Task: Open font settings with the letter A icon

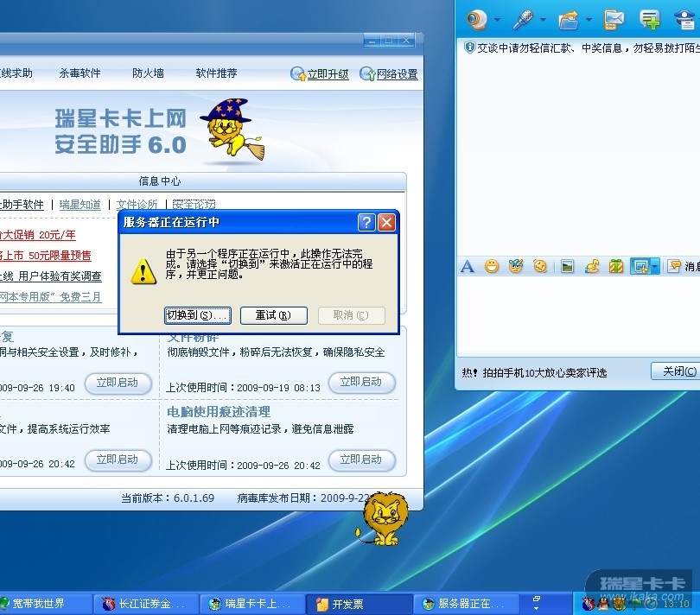Action: (468, 267)
